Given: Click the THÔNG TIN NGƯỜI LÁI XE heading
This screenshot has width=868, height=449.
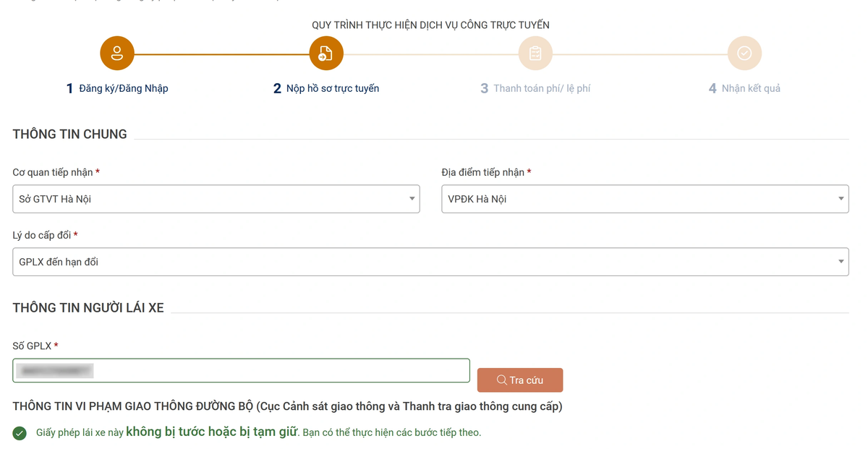Looking at the screenshot, I should 88,307.
